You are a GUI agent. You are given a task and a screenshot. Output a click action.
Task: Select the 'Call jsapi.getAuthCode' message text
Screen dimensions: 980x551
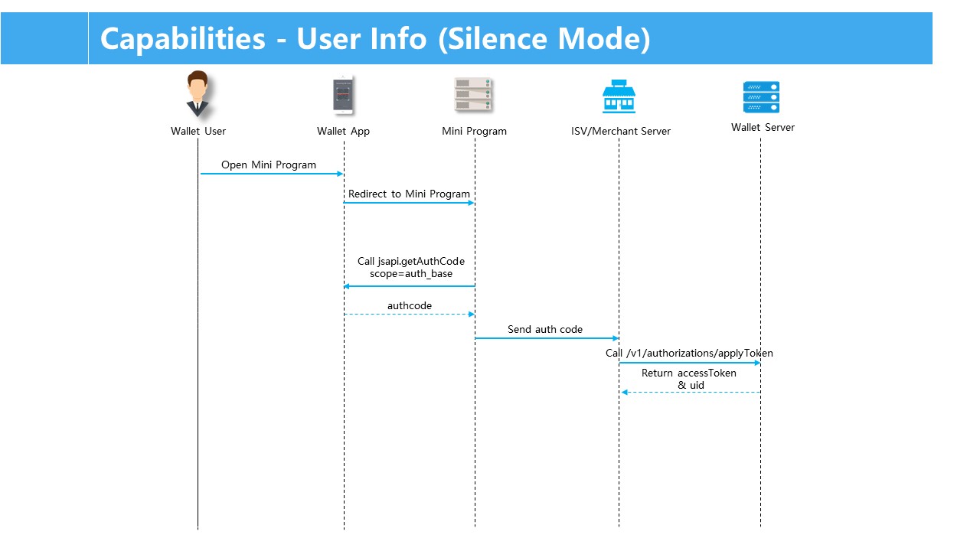point(411,262)
